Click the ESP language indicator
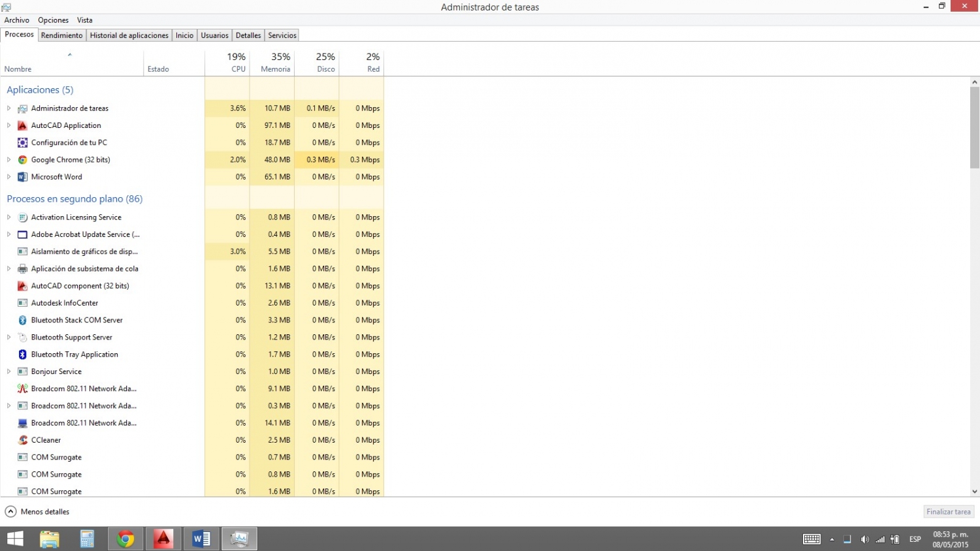This screenshot has width=980, height=551. click(x=915, y=539)
